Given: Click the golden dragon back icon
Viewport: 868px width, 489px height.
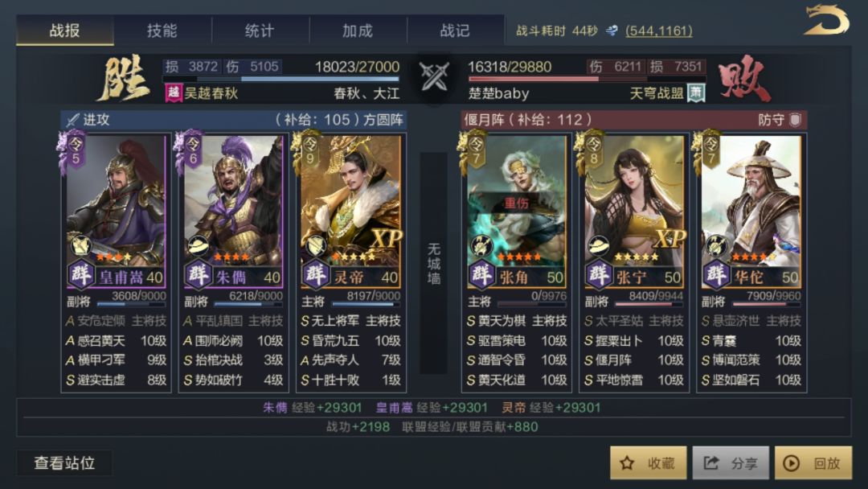Looking at the screenshot, I should click(x=826, y=20).
